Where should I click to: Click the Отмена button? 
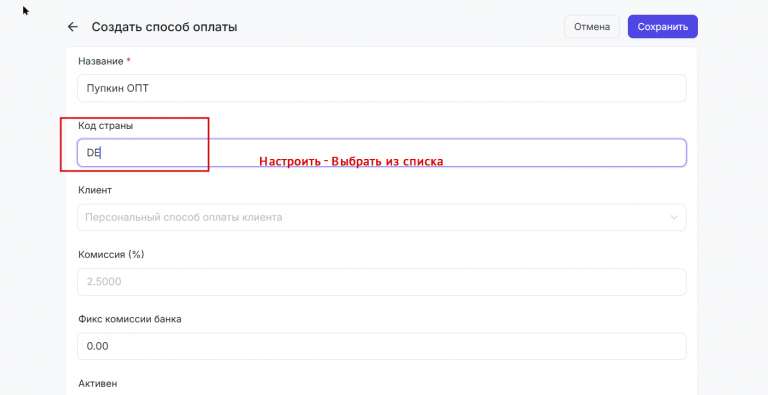[x=592, y=26]
